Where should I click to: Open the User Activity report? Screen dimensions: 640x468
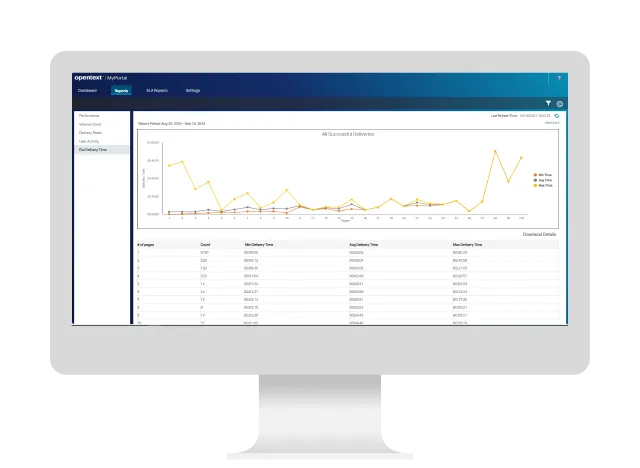pyautogui.click(x=89, y=141)
